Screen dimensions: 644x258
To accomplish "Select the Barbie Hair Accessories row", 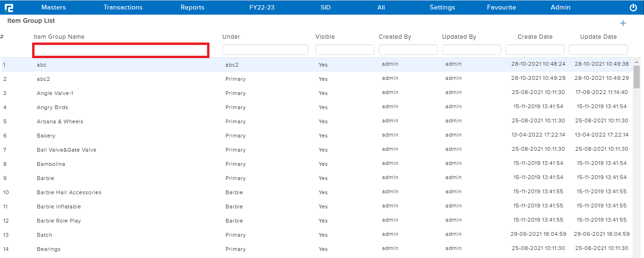I will tap(69, 192).
